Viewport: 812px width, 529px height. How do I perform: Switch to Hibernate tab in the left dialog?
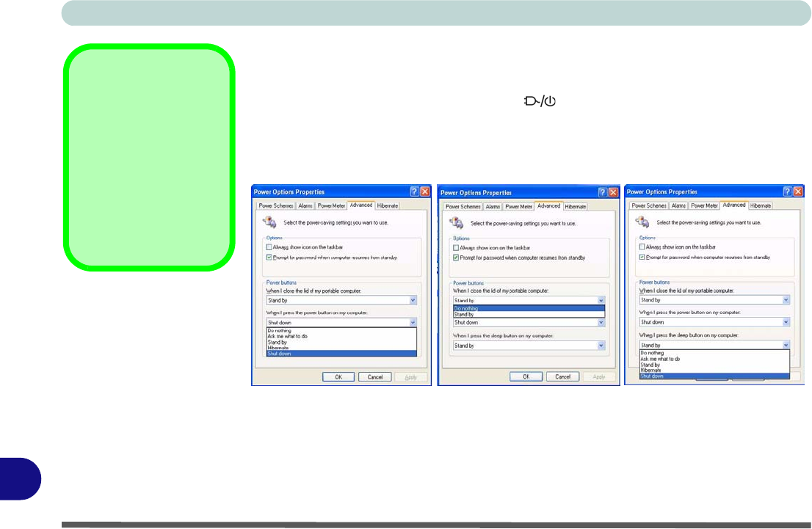388,205
